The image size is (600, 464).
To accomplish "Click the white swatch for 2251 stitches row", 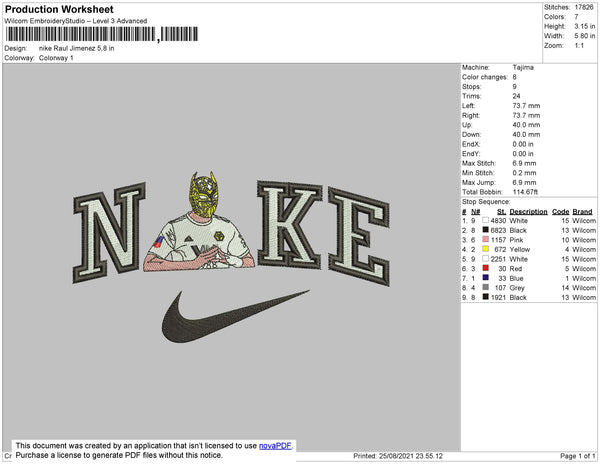I will point(485,259).
